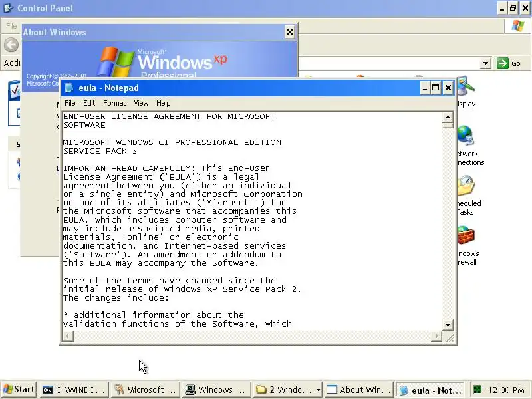The height and width of the screenshot is (399, 532).
Task: Open Notepad Help menu
Action: (163, 103)
